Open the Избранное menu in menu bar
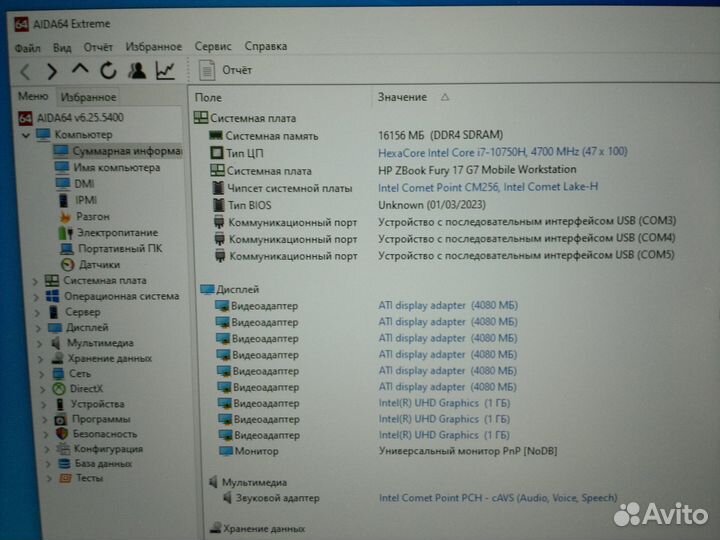The width and height of the screenshot is (720, 540). (153, 47)
